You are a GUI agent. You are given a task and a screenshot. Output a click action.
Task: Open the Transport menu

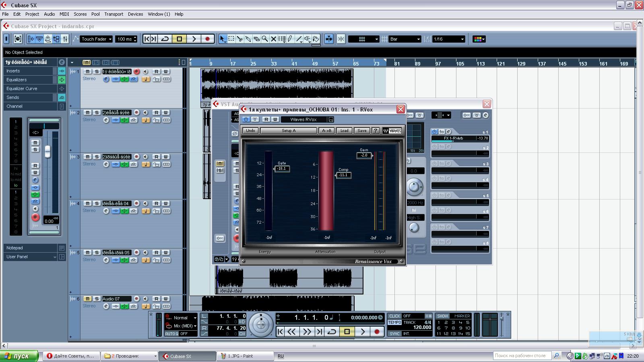pyautogui.click(x=114, y=14)
